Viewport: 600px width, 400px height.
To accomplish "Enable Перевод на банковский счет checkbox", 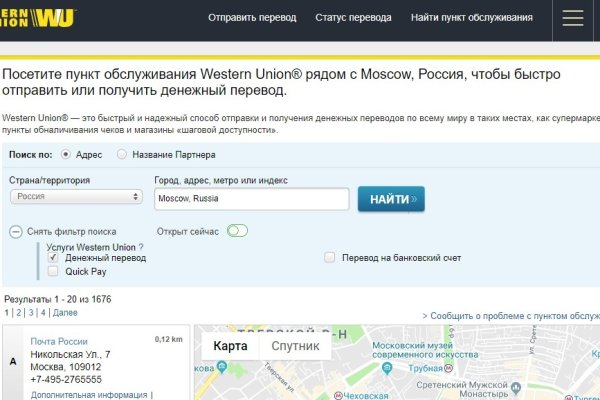I will click(329, 258).
